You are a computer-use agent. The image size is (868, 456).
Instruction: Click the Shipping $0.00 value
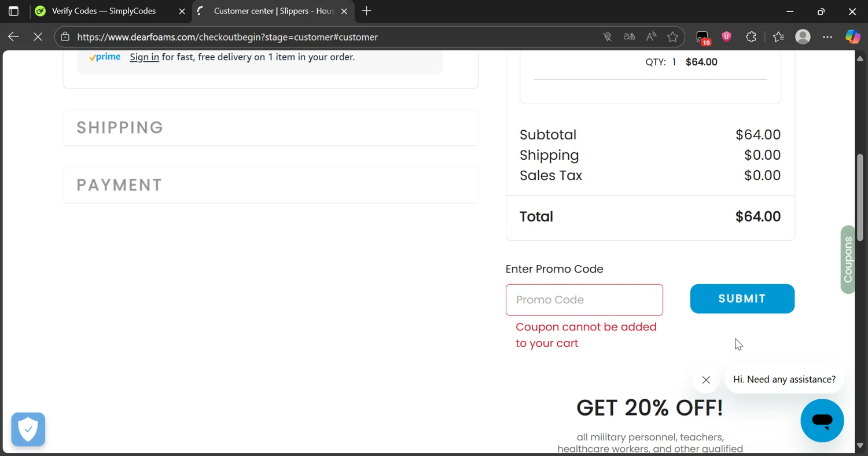click(x=762, y=155)
